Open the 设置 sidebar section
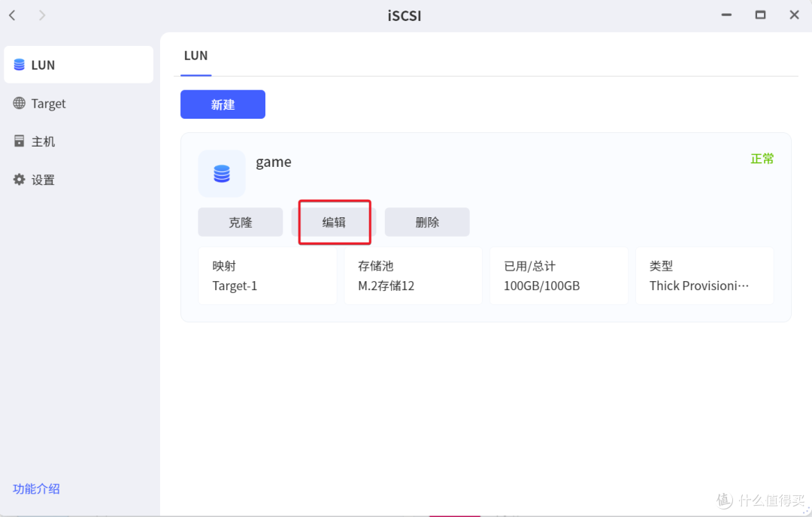This screenshot has height=517, width=812. point(79,179)
